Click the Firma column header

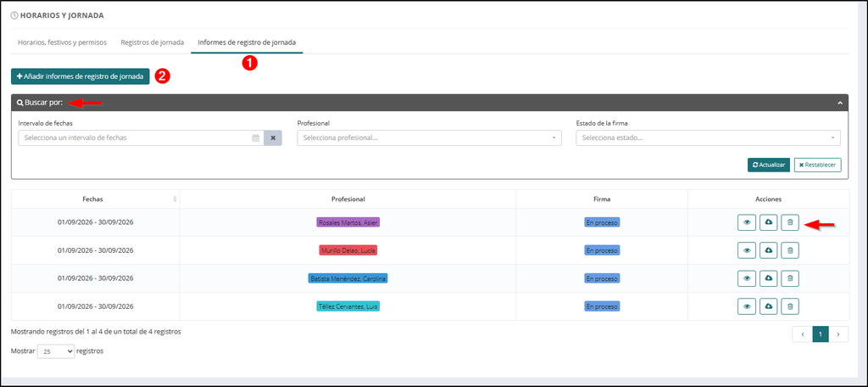[602, 199]
